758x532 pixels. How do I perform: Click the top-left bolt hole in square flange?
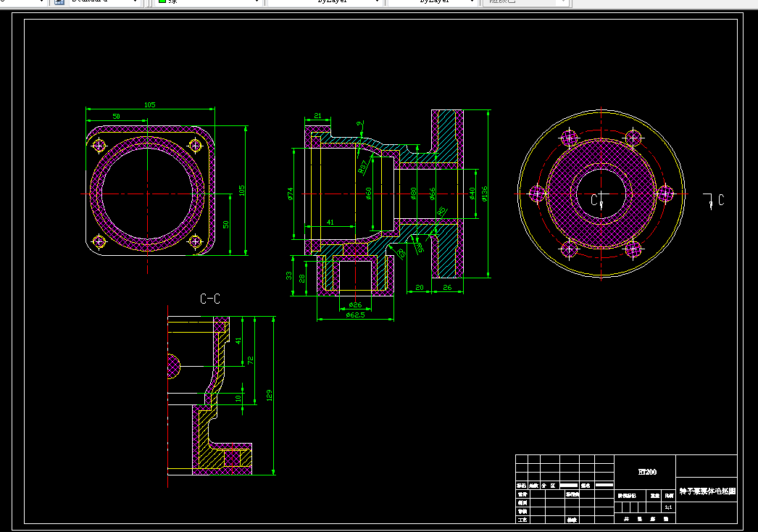click(x=99, y=145)
